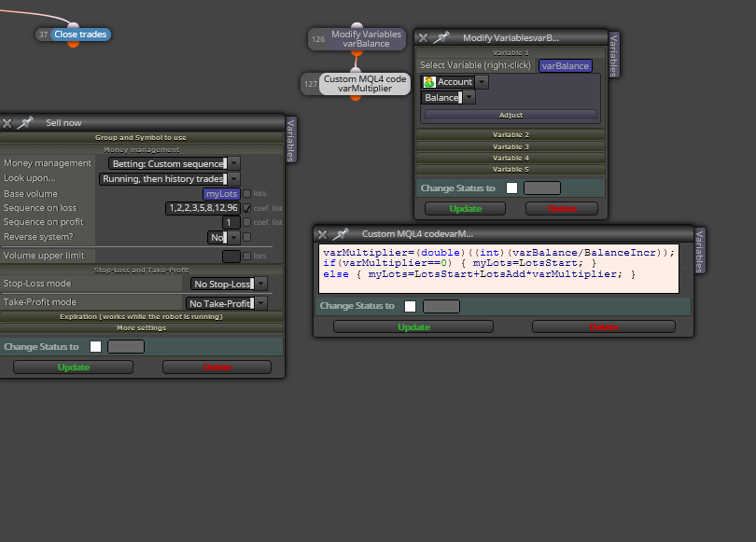The image size is (756, 542).
Task: Open Reverse system dropdown
Action: (234, 238)
